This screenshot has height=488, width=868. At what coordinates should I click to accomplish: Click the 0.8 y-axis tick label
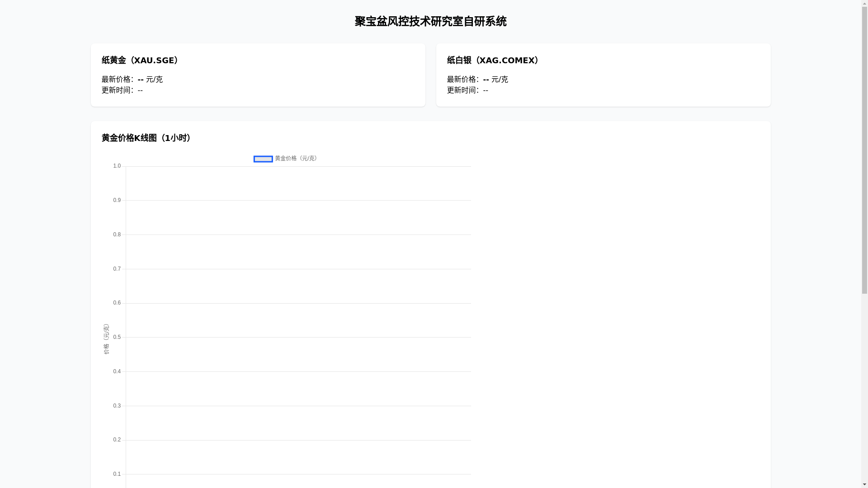point(117,235)
